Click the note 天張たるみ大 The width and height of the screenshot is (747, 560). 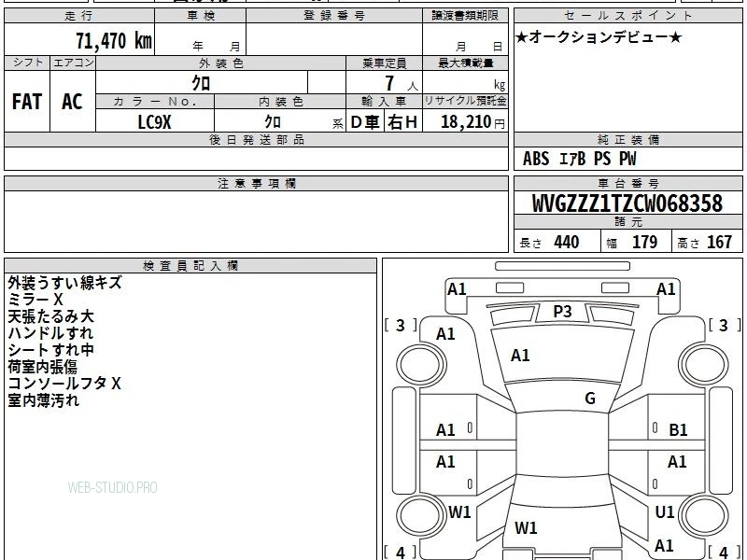(50, 316)
